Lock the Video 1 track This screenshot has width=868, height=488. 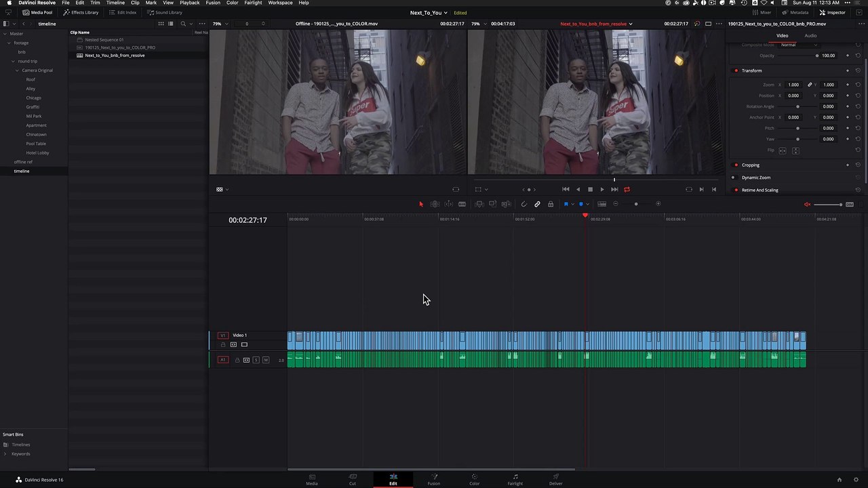coord(223,344)
